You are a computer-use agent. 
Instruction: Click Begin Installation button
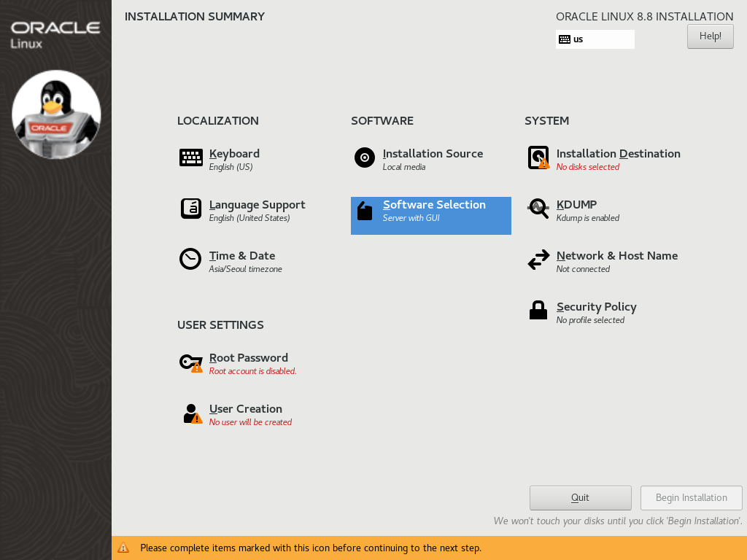coord(692,497)
